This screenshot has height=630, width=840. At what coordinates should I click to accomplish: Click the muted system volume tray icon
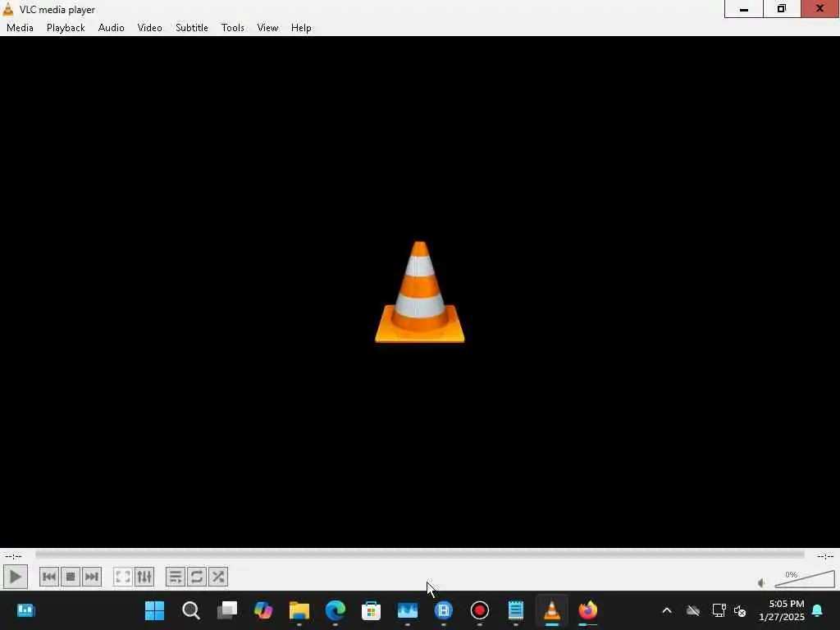pyautogui.click(x=740, y=610)
